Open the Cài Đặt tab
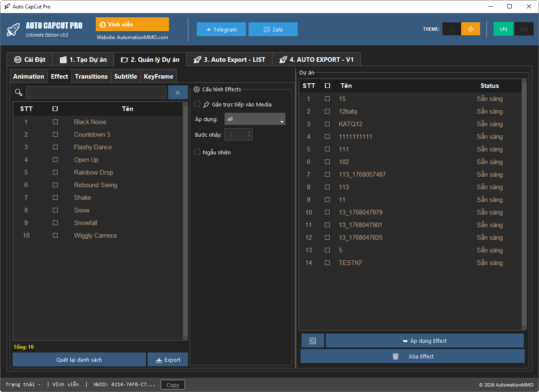 [29, 59]
